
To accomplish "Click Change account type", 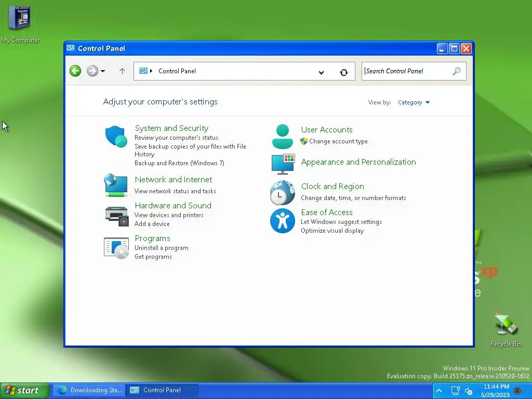I will click(x=338, y=141).
